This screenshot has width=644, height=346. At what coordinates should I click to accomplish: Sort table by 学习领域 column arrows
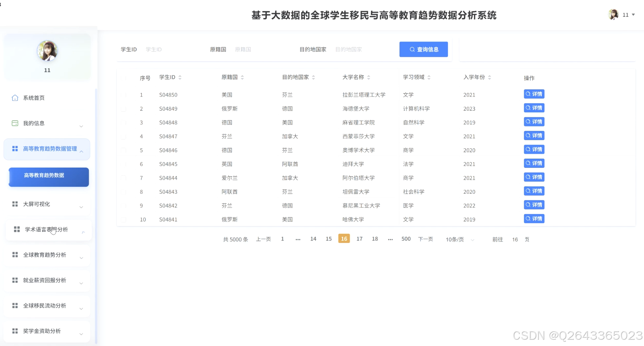(429, 77)
